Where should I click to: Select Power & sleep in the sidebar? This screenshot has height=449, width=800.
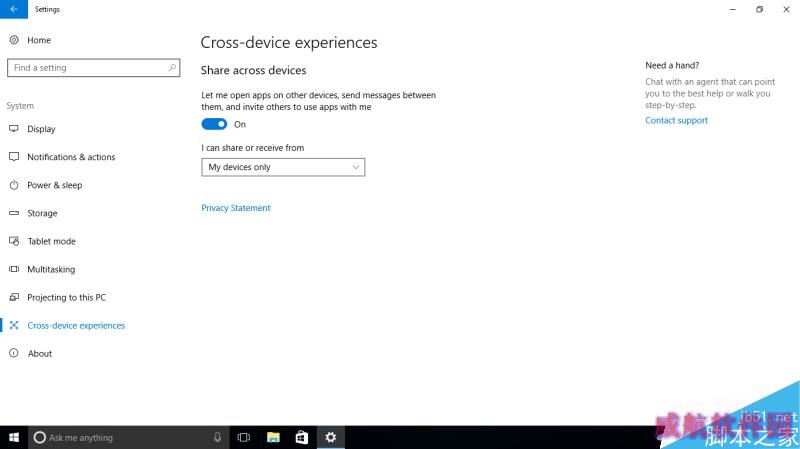(55, 185)
